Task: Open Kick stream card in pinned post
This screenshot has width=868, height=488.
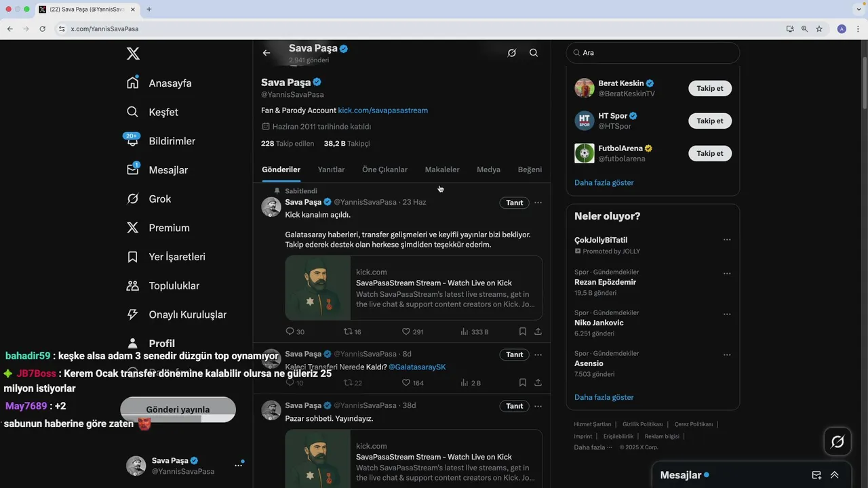Action: [x=414, y=287]
